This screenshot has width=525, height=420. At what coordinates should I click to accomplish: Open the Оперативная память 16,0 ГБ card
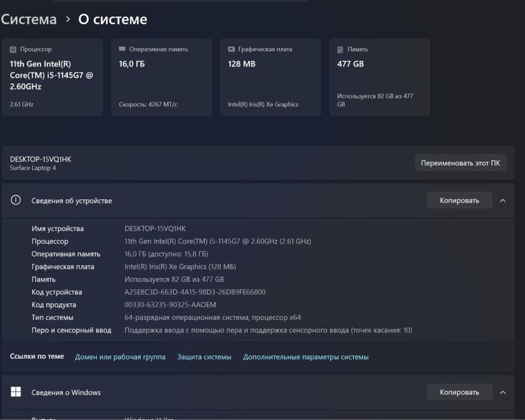(162, 77)
